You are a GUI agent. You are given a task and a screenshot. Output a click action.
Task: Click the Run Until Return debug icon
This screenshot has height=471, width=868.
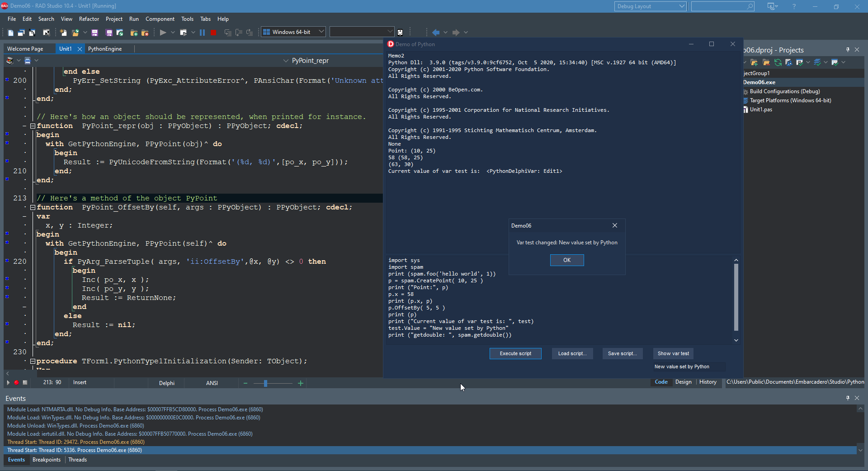click(250, 33)
